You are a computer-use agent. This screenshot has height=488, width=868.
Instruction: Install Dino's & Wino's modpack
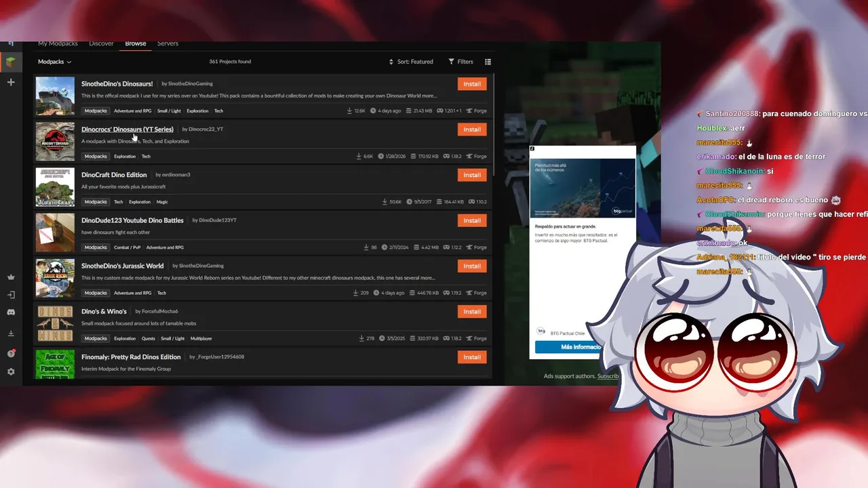point(472,312)
